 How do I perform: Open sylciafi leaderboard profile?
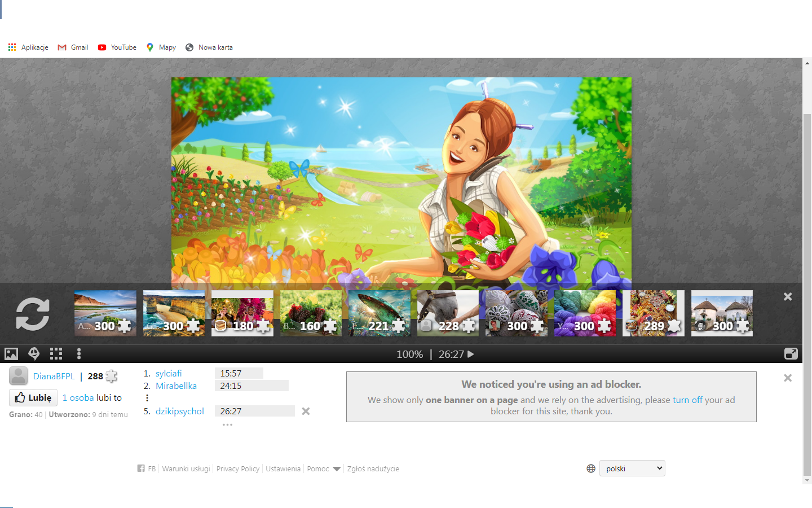[x=169, y=374]
